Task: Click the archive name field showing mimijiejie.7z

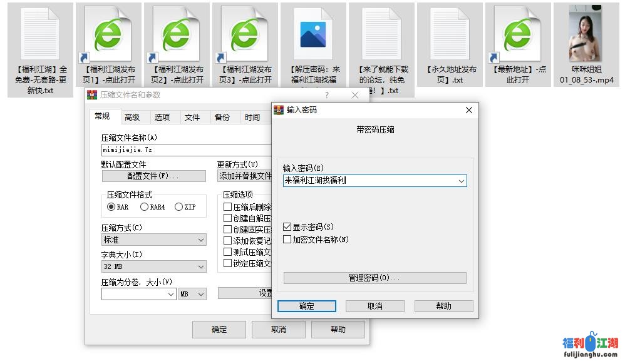Action: click(x=175, y=149)
